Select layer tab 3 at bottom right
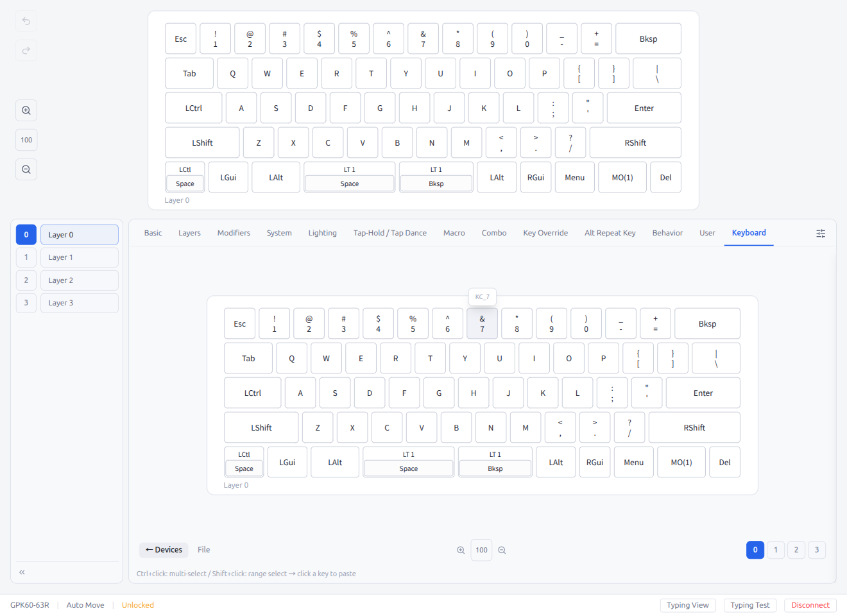Viewport: 847px width, 616px height. tap(816, 550)
